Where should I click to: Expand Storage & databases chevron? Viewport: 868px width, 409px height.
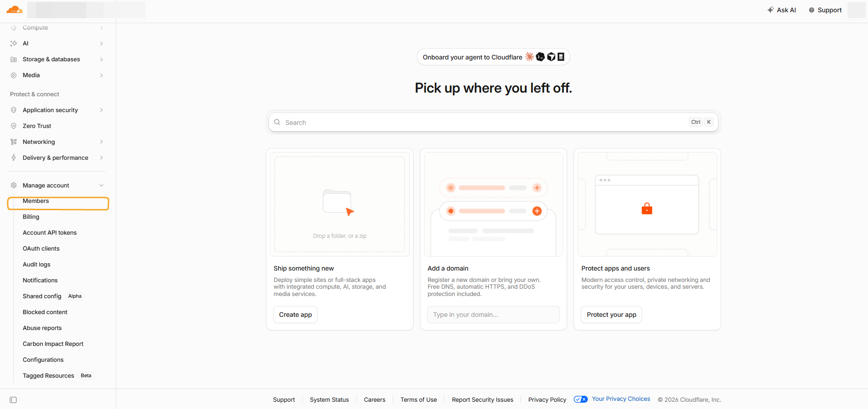[101, 59]
